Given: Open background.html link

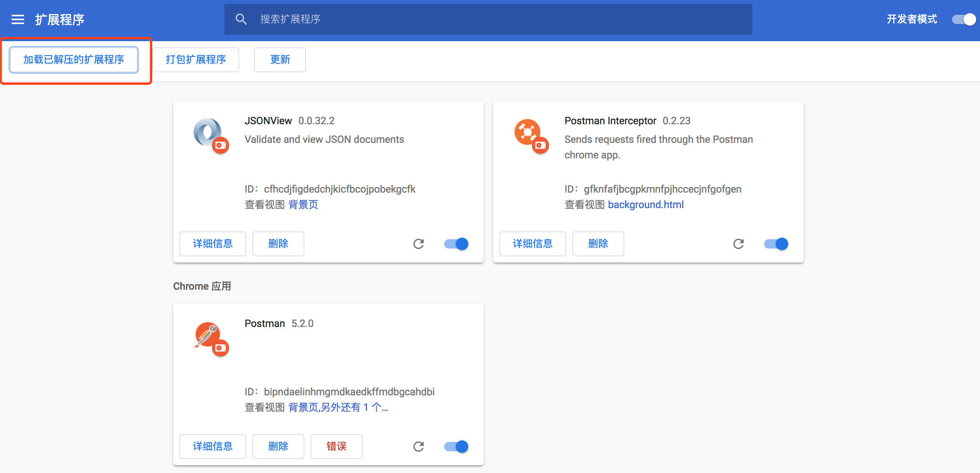Looking at the screenshot, I should [x=646, y=205].
